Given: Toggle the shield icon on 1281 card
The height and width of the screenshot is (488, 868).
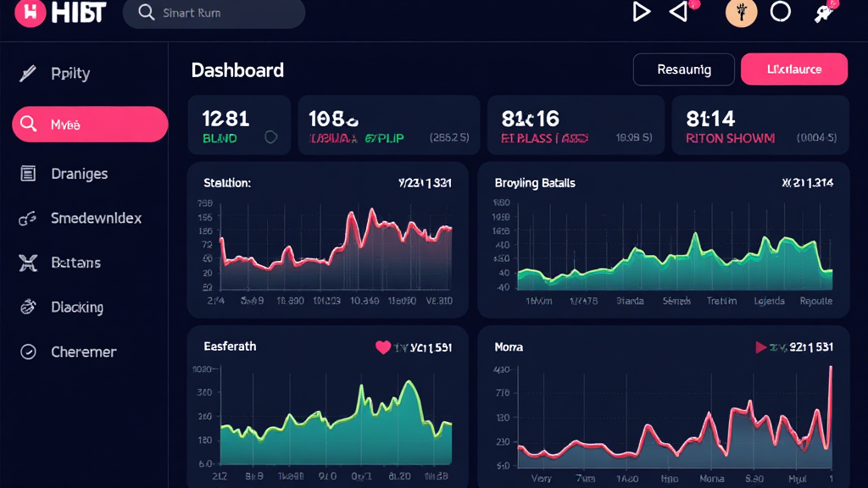Looking at the screenshot, I should pyautogui.click(x=271, y=137).
